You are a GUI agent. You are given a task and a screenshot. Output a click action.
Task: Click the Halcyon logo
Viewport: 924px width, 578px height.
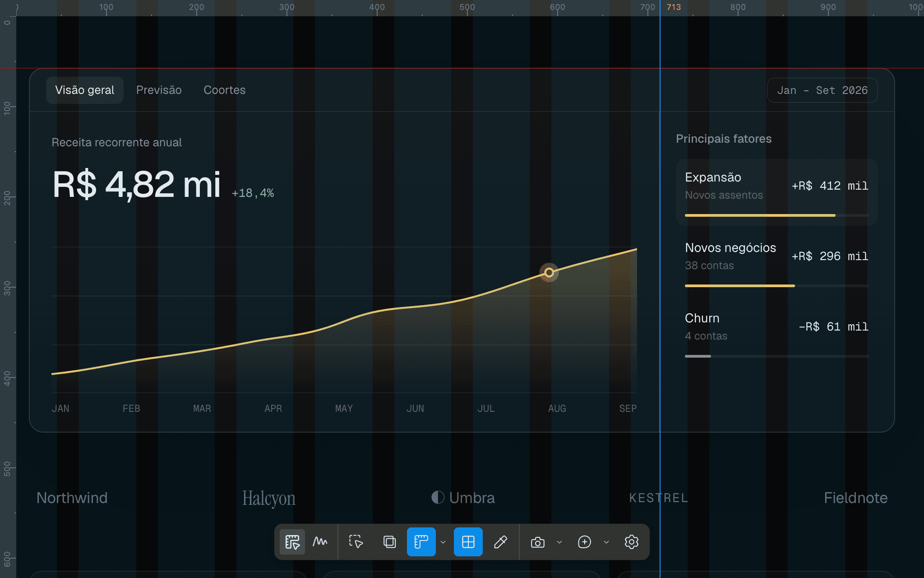tap(269, 499)
